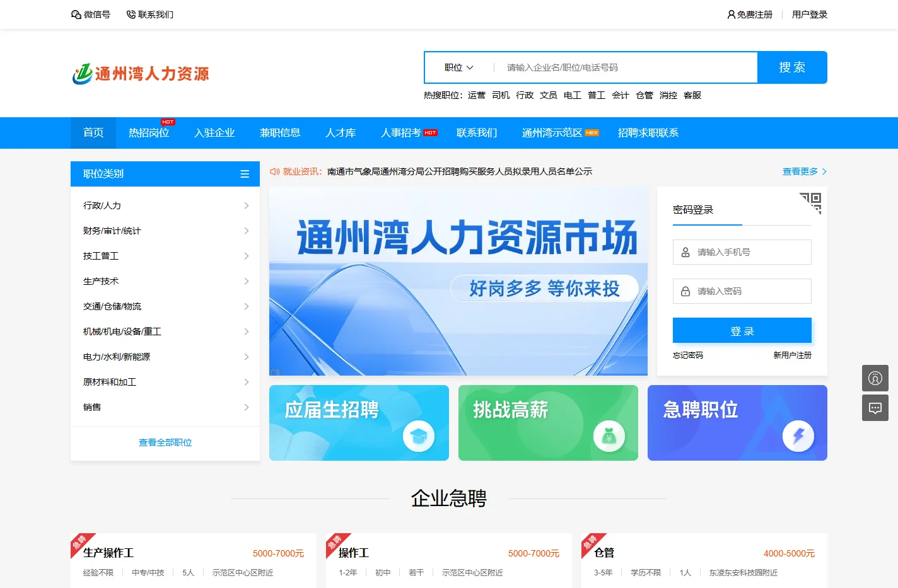Click the WeChat account icon

point(76,14)
